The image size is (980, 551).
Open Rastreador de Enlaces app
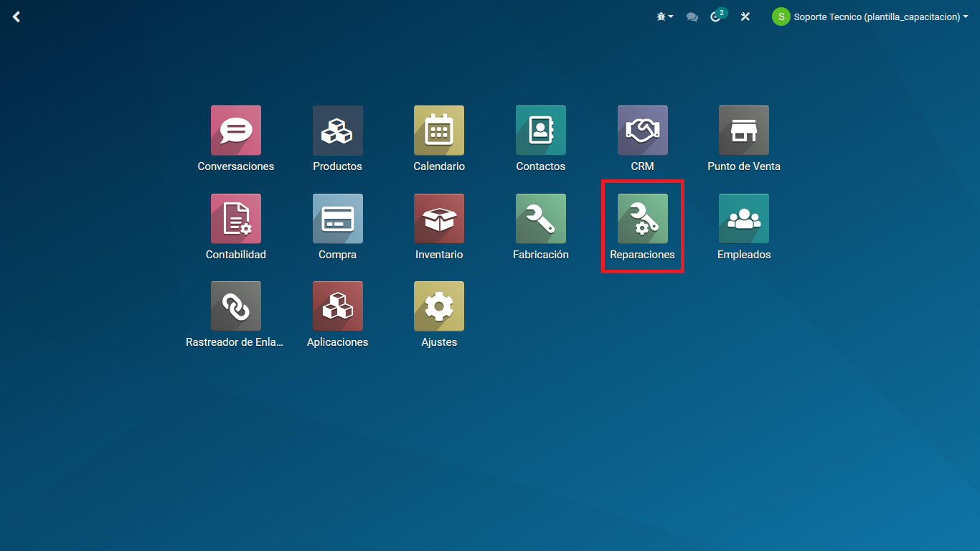tap(235, 306)
